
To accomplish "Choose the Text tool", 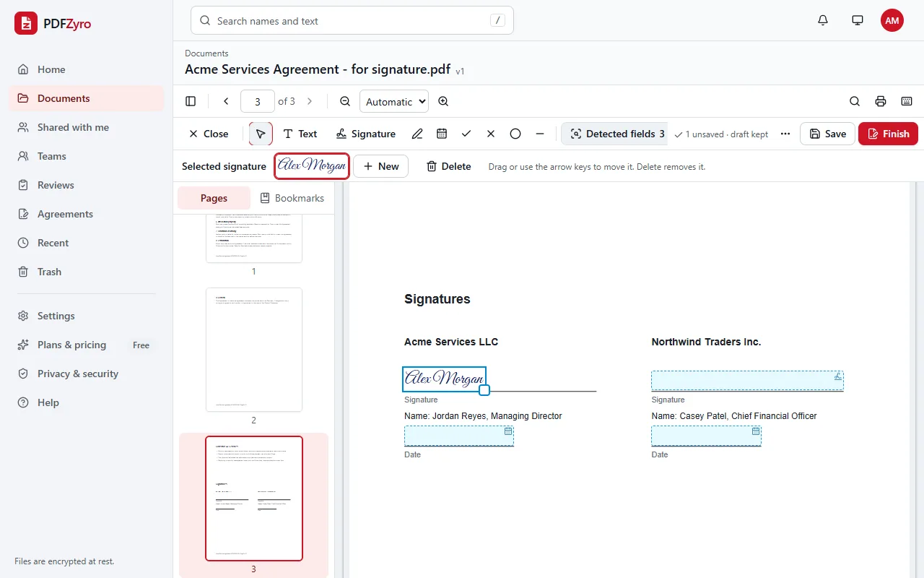I will pos(300,134).
